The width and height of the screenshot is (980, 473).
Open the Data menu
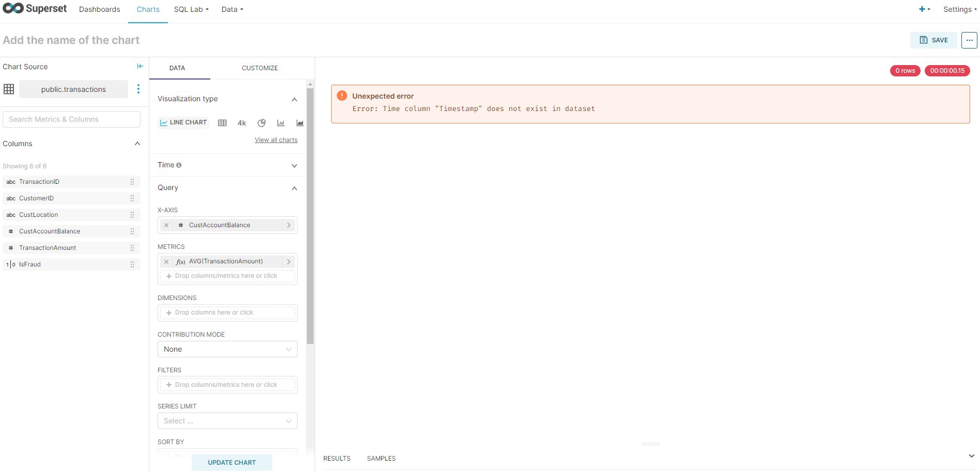tap(232, 9)
